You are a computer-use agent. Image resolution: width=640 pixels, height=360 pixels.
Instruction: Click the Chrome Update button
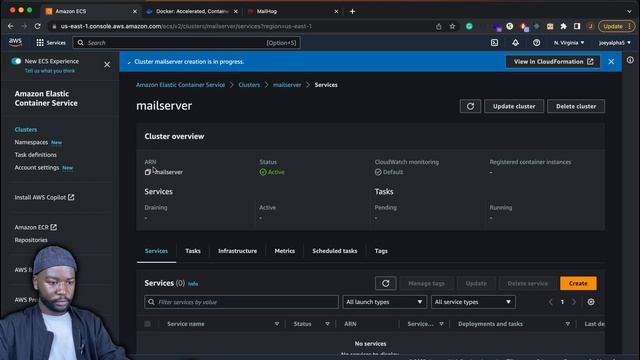click(616, 26)
